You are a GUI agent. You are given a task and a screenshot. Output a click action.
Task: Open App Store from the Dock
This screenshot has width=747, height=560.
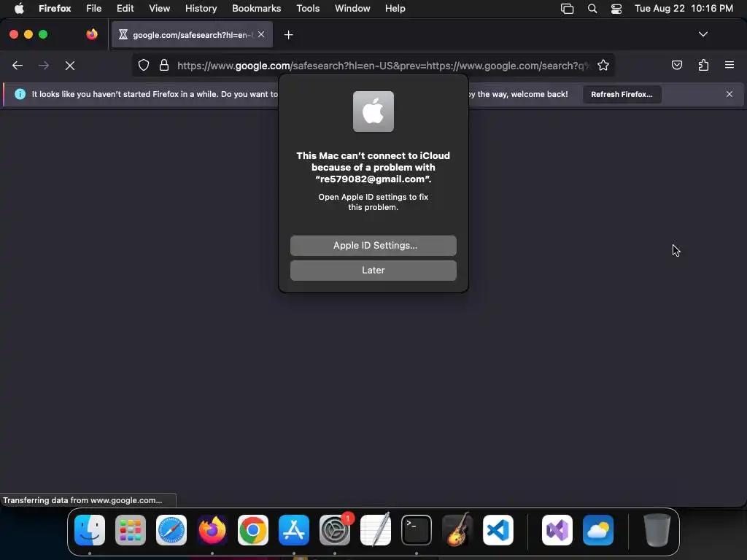click(294, 530)
